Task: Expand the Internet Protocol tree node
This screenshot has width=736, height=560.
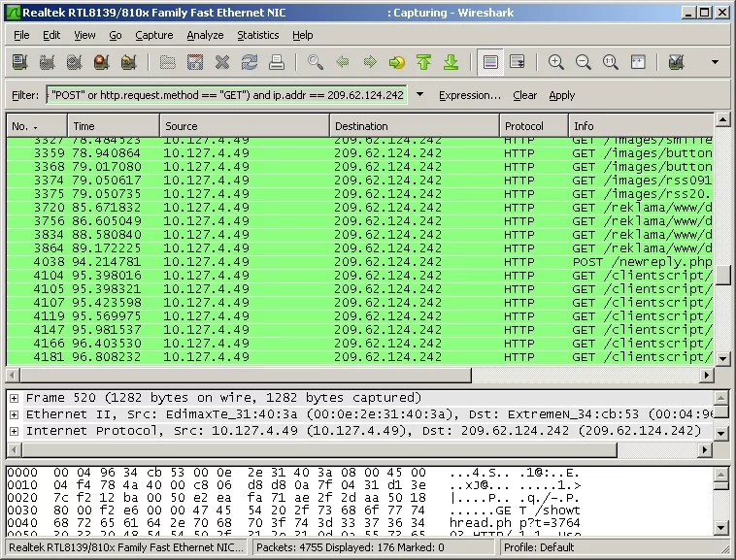Action: [x=15, y=431]
